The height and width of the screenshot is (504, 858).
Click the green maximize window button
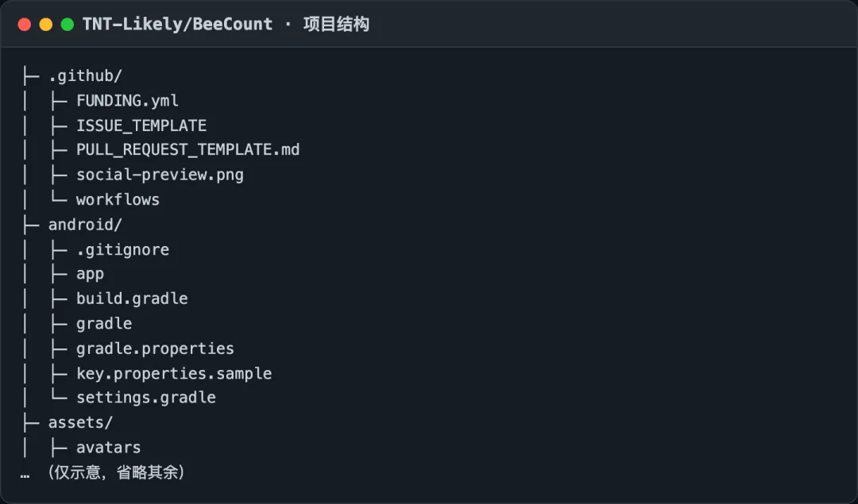[68, 25]
